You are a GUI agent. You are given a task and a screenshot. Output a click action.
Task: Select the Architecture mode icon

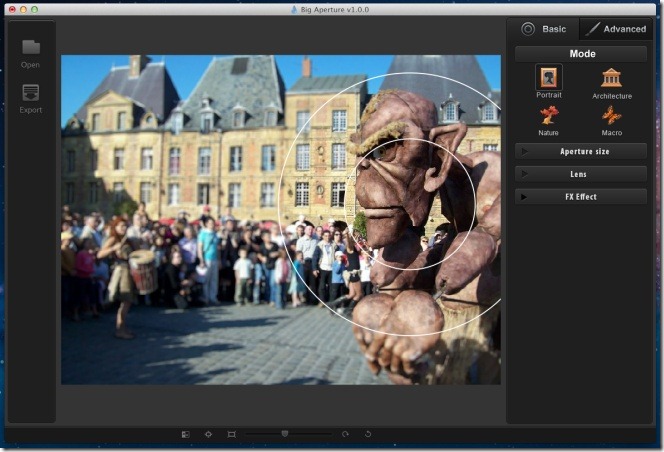(x=611, y=78)
